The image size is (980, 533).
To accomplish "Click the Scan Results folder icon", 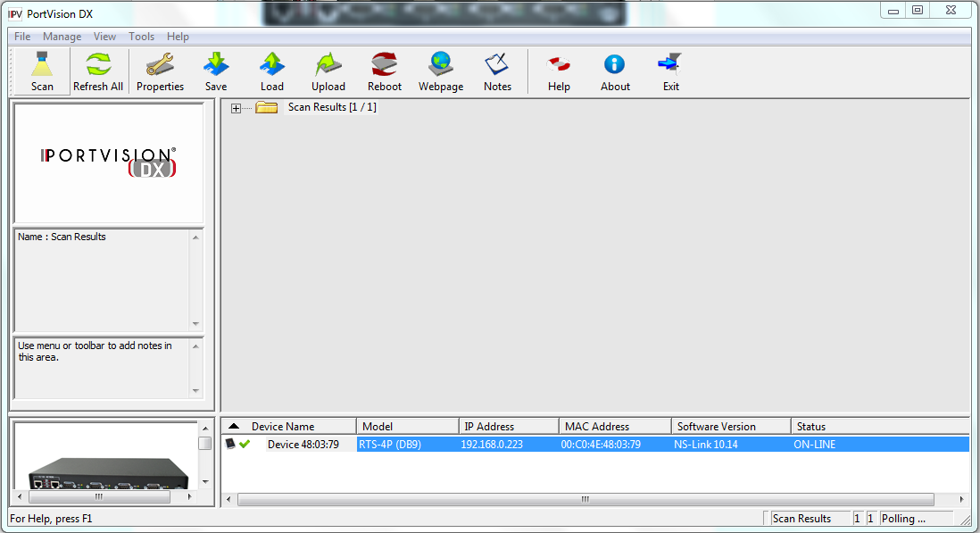I will pyautogui.click(x=267, y=107).
